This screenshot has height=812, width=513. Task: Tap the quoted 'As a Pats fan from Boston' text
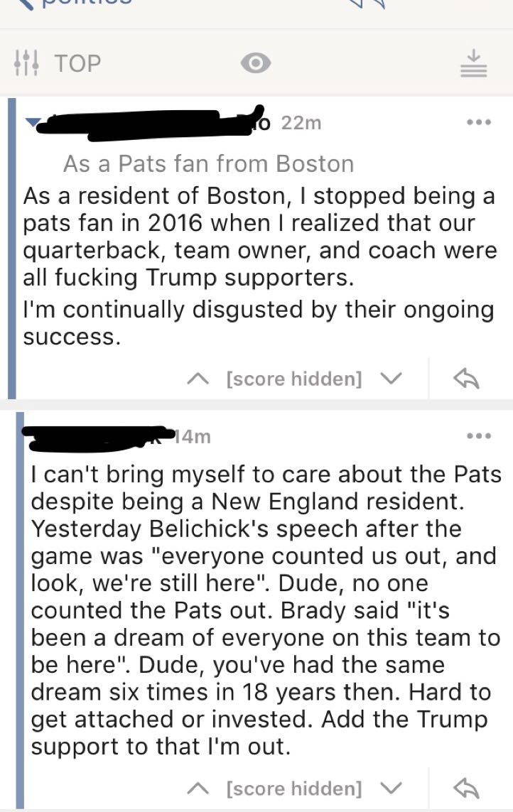(x=208, y=164)
